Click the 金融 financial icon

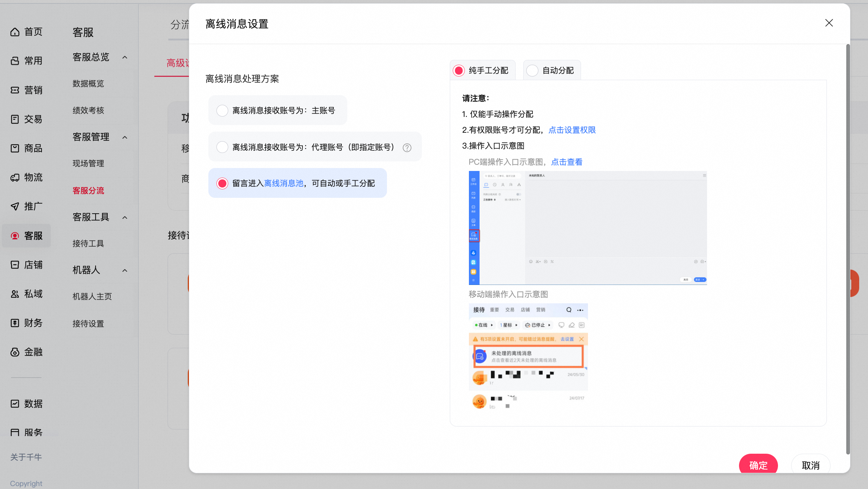15,352
